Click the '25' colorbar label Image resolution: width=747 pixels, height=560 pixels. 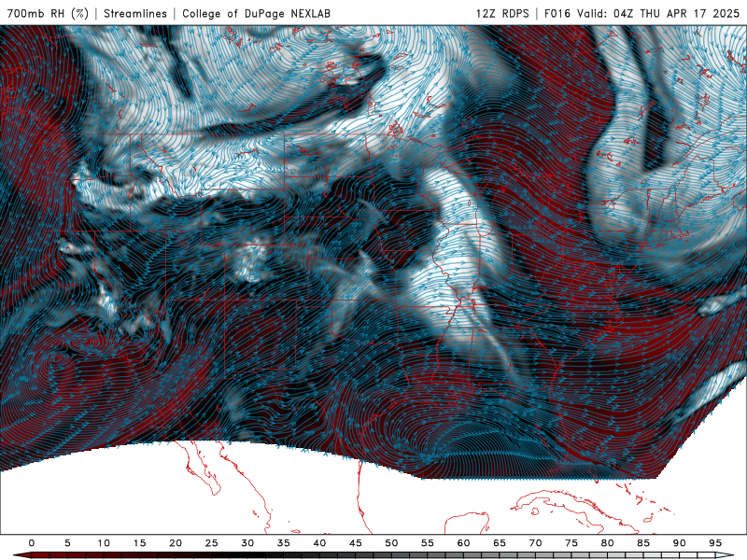[x=212, y=543]
